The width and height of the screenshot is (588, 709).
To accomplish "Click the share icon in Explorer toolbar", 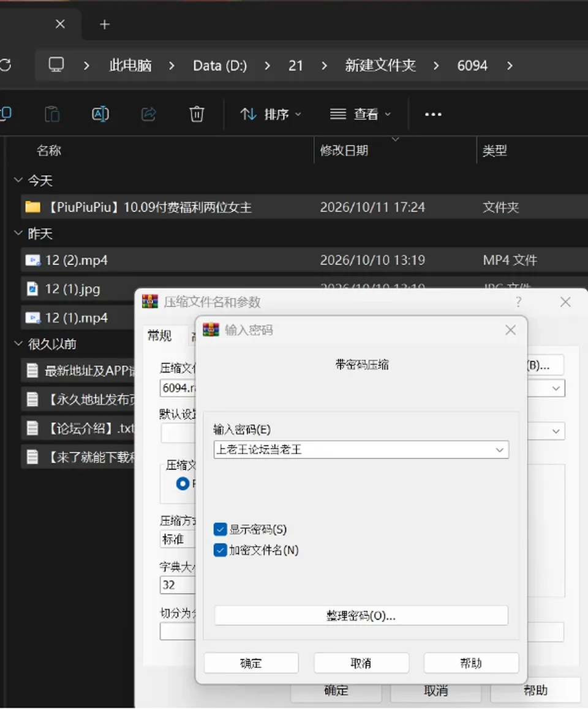I will pos(149,114).
